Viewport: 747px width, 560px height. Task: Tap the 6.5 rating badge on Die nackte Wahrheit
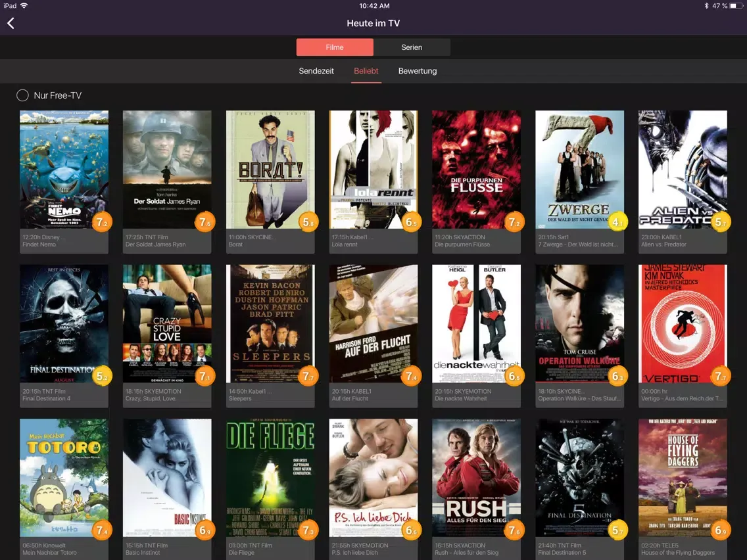[514, 376]
